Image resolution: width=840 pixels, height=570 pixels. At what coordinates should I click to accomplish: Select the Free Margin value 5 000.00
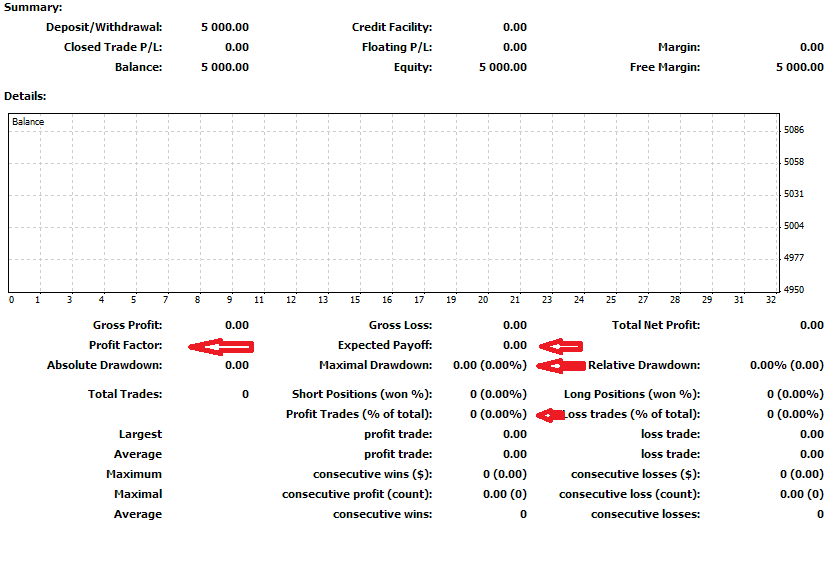coord(799,67)
